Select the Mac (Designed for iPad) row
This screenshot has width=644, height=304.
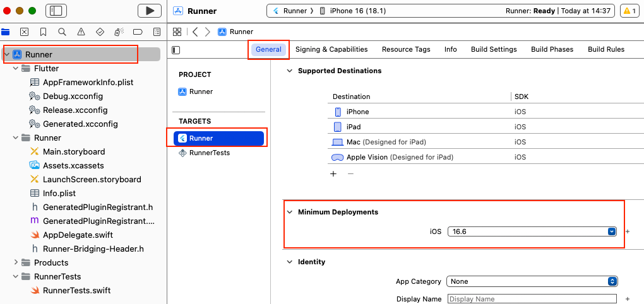(x=486, y=142)
